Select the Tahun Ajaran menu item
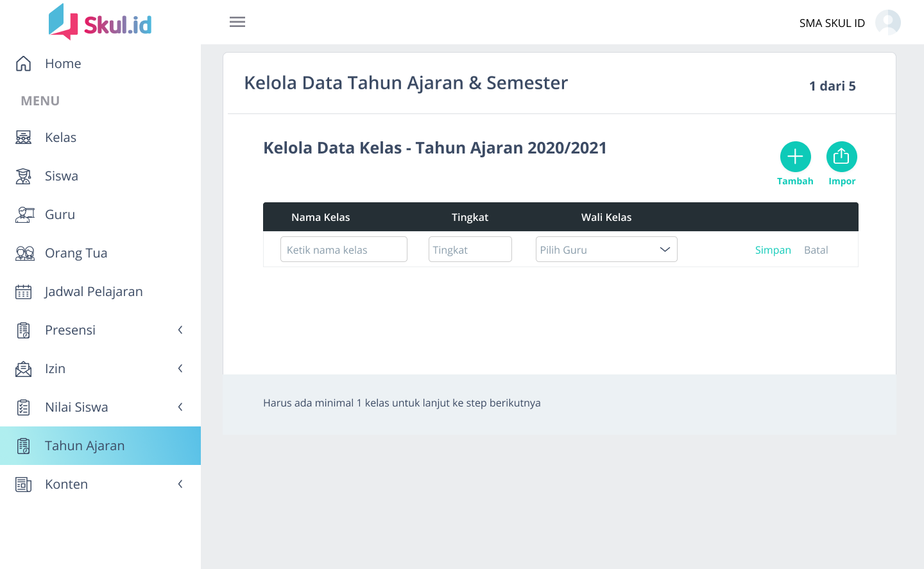924x569 pixels. pos(85,446)
